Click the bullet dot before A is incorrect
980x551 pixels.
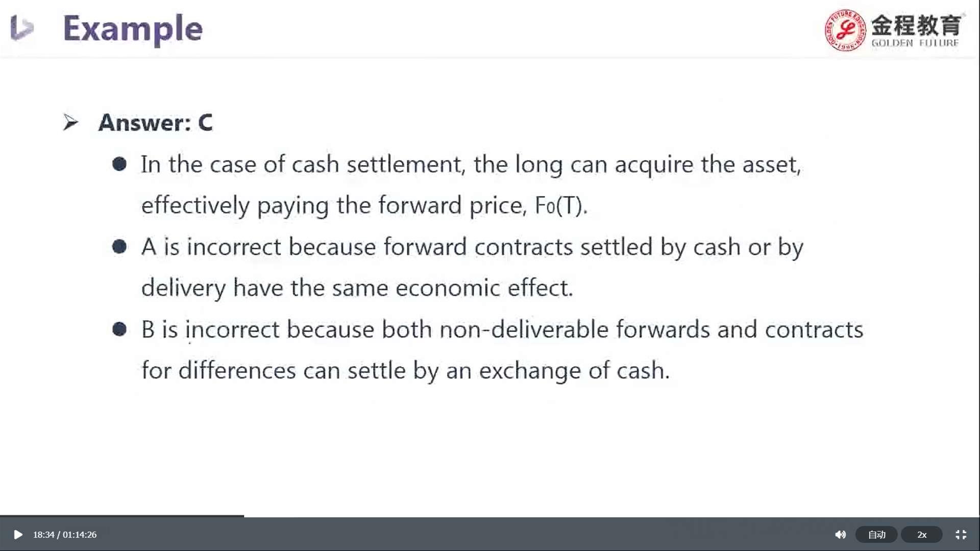119,247
